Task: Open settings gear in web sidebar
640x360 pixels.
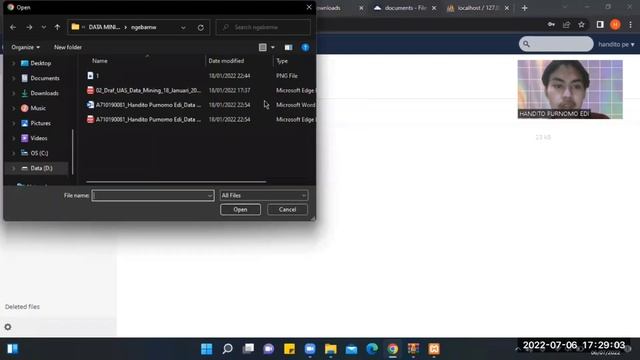Action: coord(8,327)
